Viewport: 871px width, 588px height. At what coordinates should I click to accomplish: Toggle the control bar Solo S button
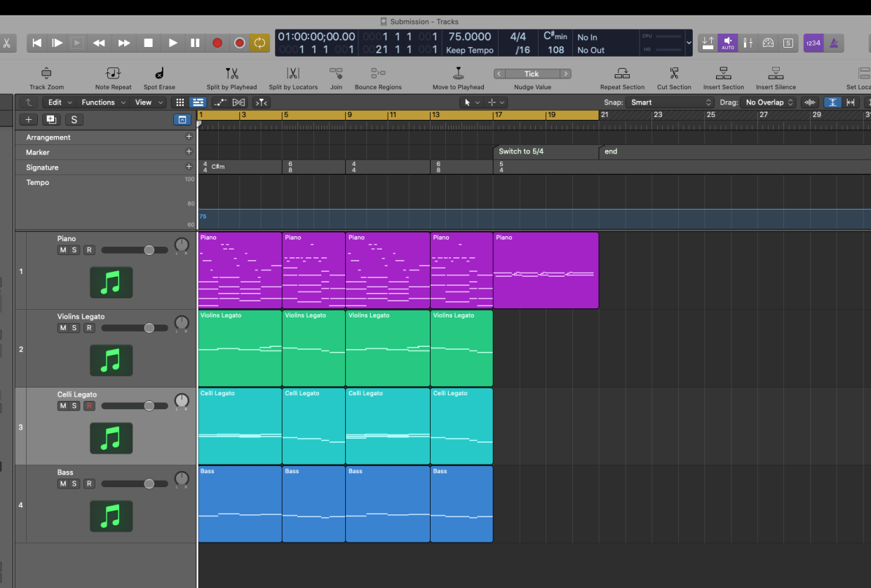click(x=788, y=43)
